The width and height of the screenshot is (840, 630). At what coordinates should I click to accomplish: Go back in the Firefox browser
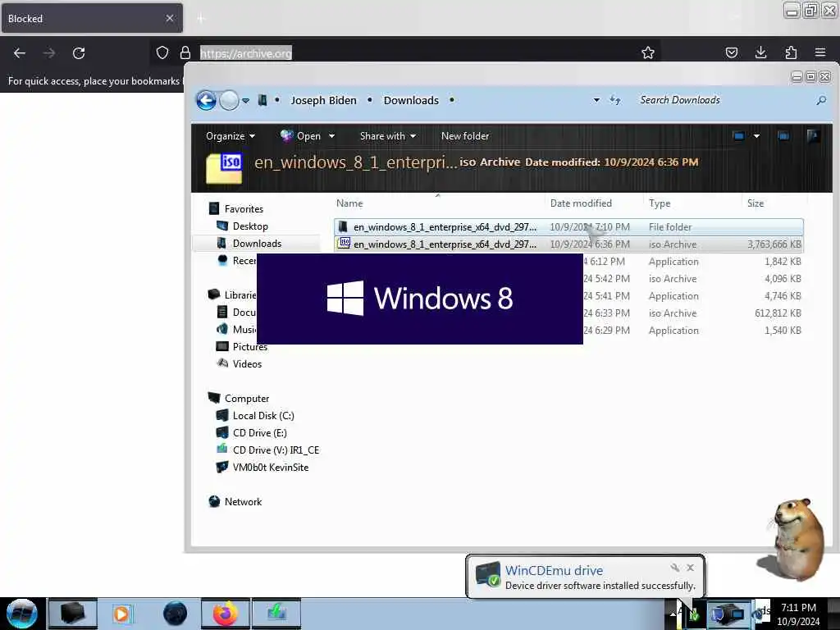click(20, 53)
